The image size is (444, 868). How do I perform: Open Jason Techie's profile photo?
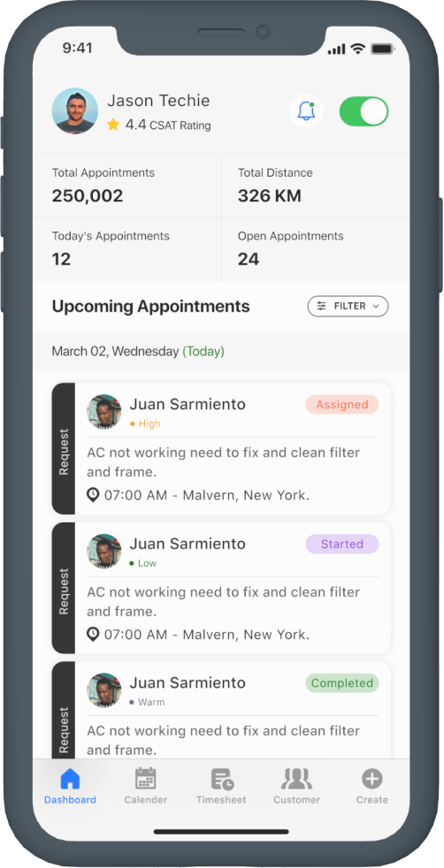75,110
